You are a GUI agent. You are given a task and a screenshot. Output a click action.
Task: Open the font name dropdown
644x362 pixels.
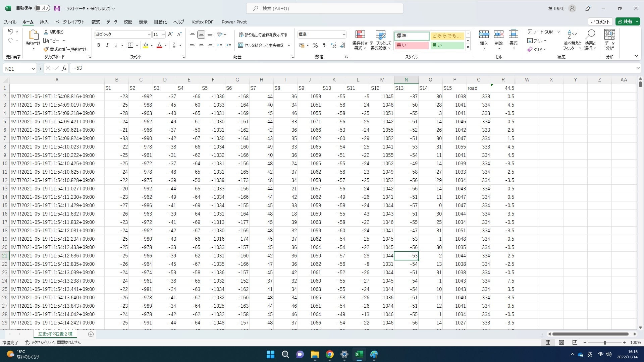coord(149,35)
